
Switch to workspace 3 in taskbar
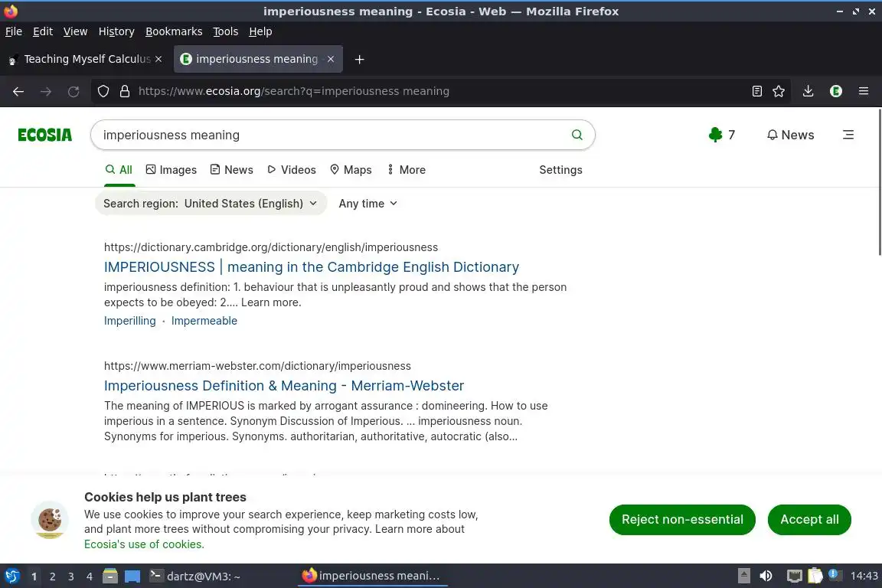pyautogui.click(x=71, y=577)
